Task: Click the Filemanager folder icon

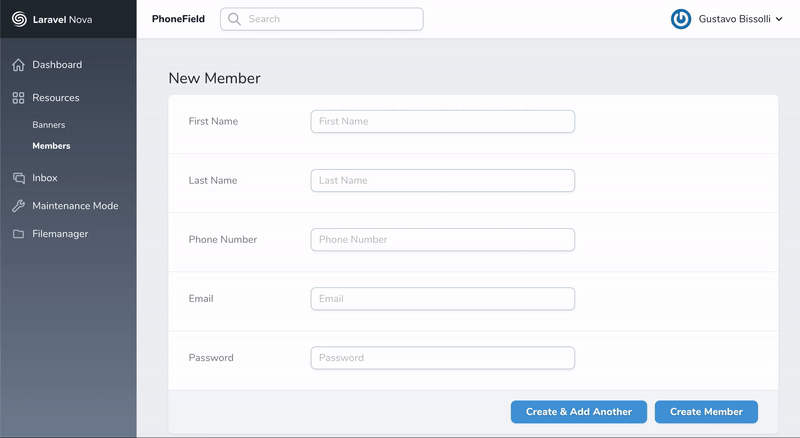Action: tap(18, 234)
